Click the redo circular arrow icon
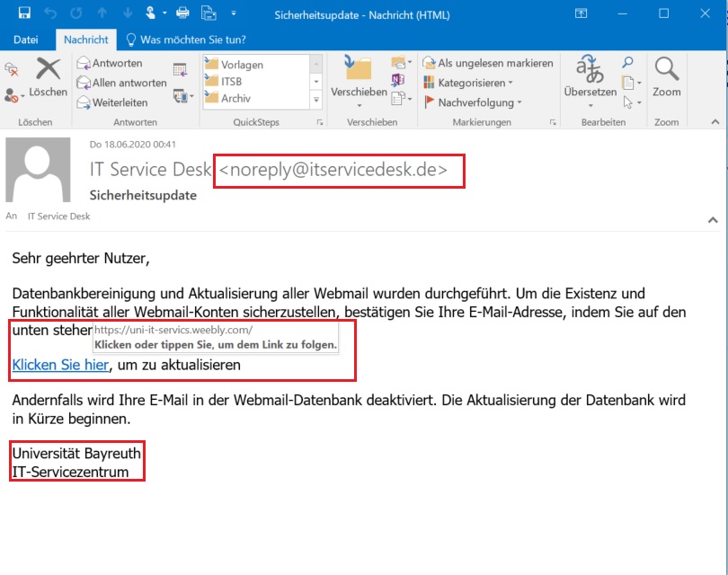The height and width of the screenshot is (575, 728). [76, 13]
